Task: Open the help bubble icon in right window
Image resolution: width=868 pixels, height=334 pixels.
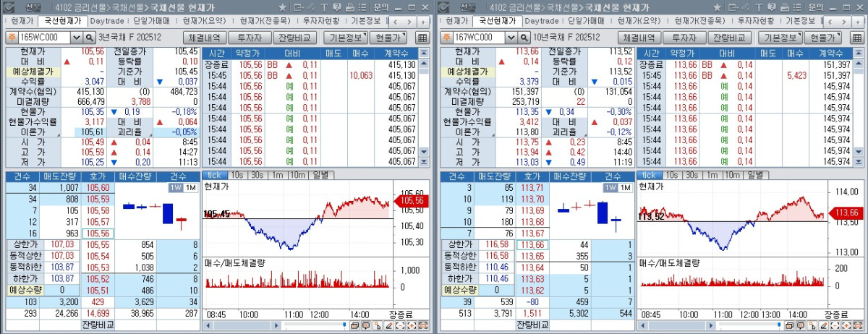Action: [771, 7]
